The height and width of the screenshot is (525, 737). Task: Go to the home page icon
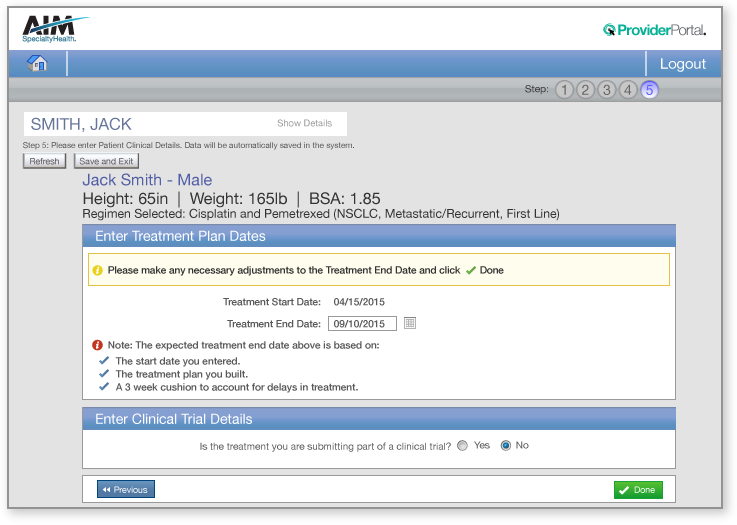tap(37, 63)
